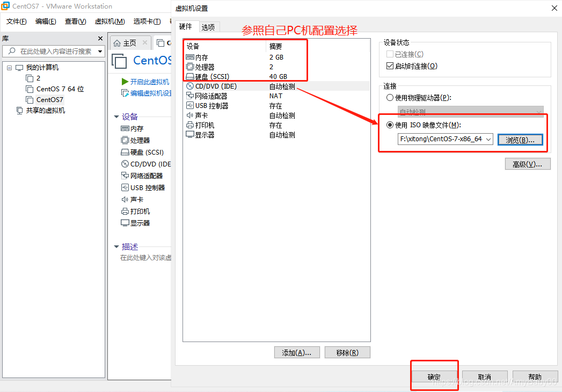This screenshot has height=392, width=562.
Task: Open the 查看 menu
Action: pyautogui.click(x=75, y=21)
